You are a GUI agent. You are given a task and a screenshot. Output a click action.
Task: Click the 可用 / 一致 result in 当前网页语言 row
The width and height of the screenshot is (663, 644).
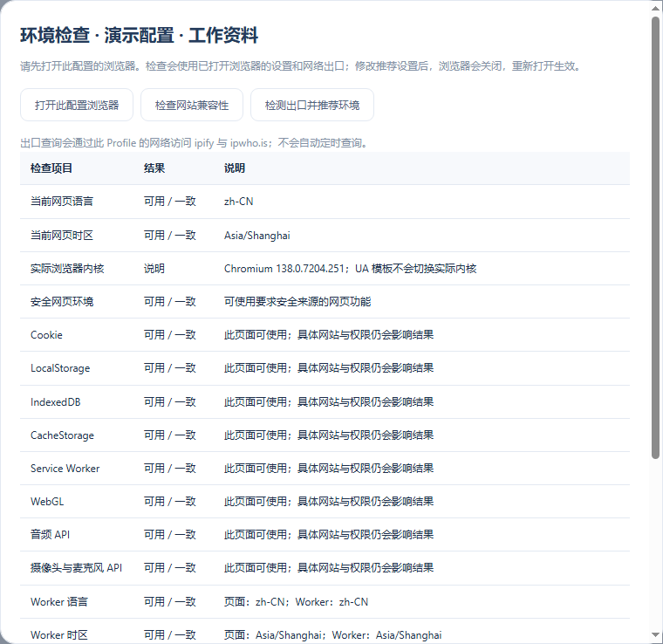pos(170,202)
